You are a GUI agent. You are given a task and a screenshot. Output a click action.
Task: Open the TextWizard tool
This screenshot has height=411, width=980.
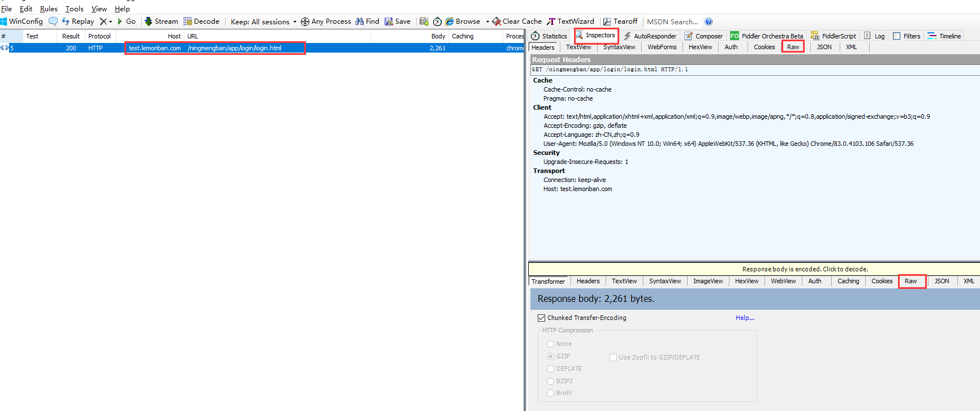pyautogui.click(x=570, y=21)
